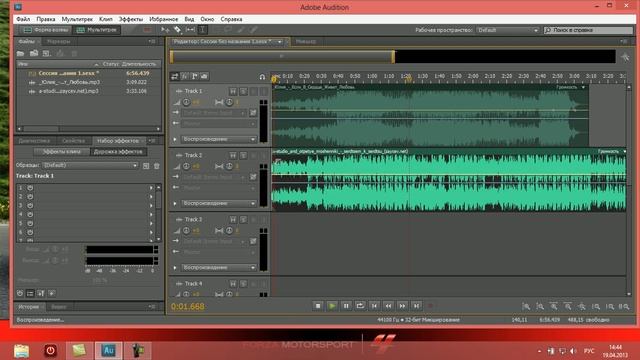Expand Track 1 automation lanes arrow
Image resolution: width=640 pixels, height=360 pixels.
pos(175,139)
